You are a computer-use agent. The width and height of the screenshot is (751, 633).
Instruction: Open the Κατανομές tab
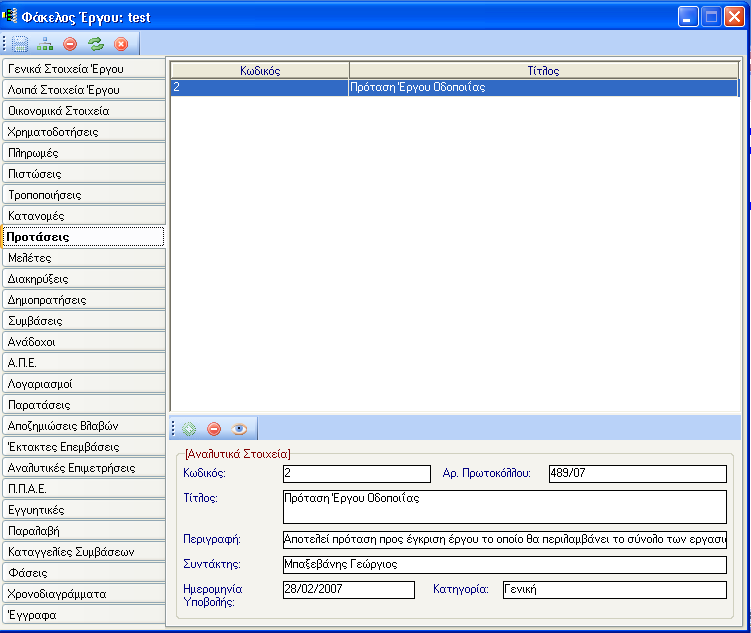(84, 215)
